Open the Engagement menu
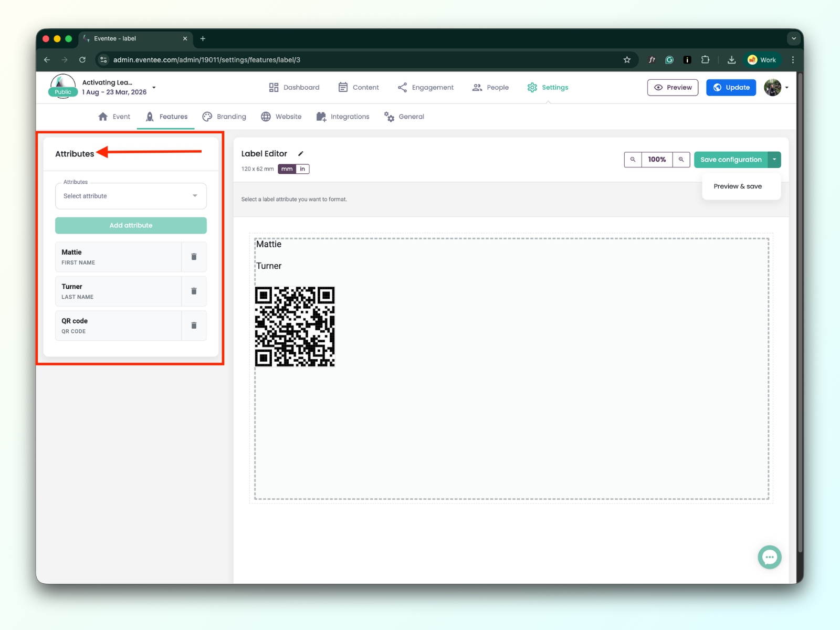 pos(426,88)
